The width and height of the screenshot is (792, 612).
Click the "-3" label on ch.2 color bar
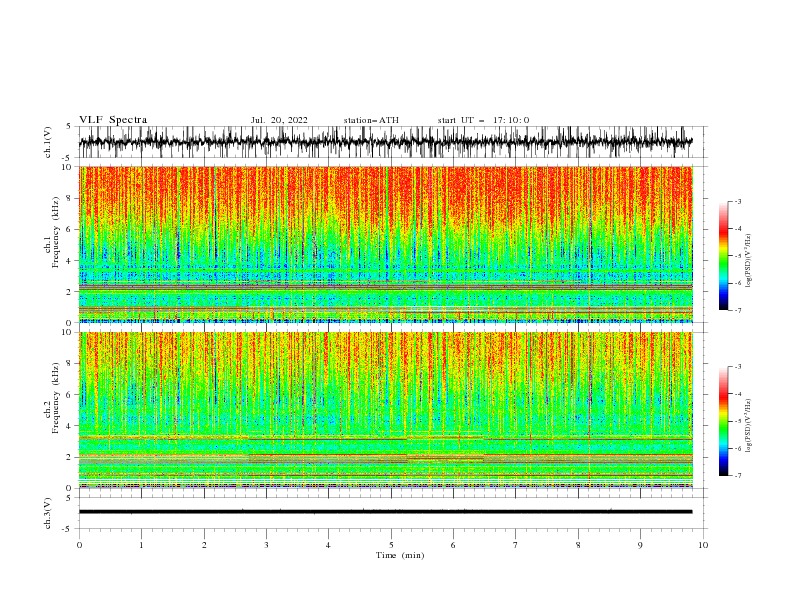(x=737, y=367)
